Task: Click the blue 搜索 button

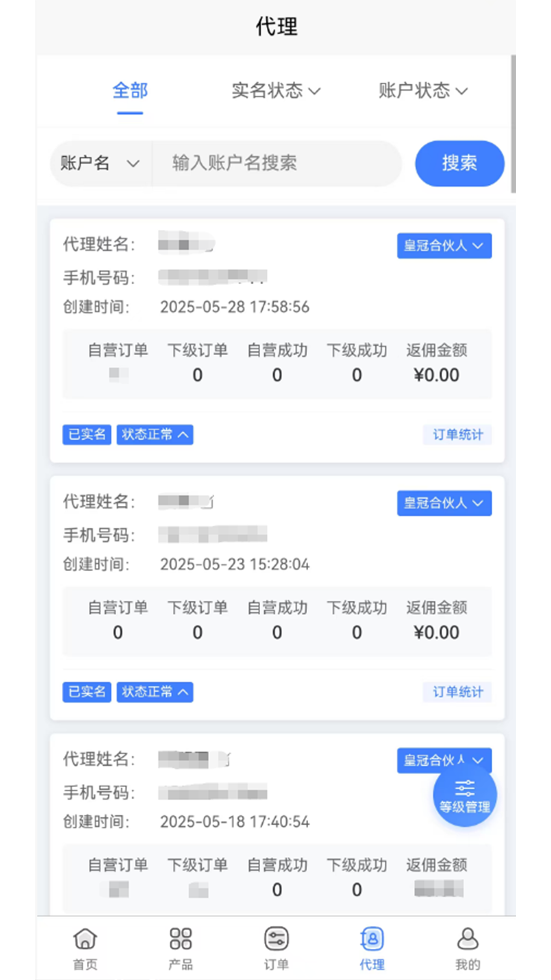Action: [460, 163]
